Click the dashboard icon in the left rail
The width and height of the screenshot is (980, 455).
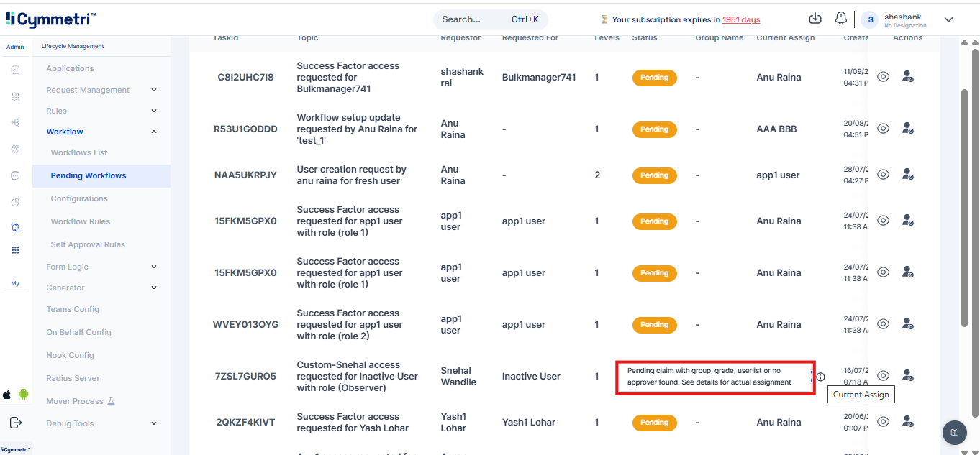click(15, 70)
